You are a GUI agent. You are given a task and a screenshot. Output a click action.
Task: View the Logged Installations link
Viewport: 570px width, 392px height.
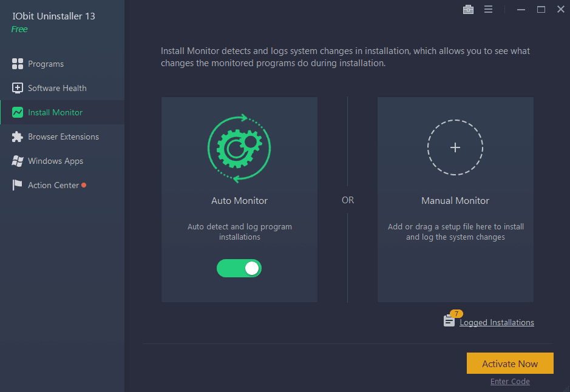[x=497, y=322]
